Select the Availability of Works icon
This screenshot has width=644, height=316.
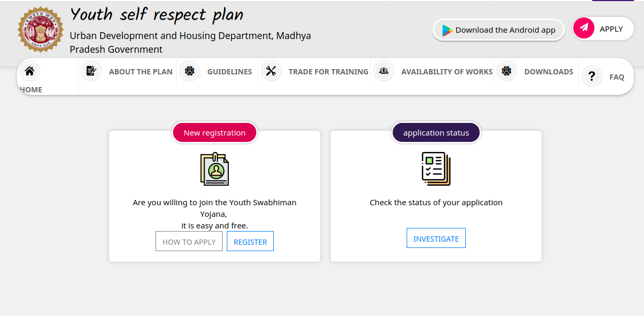pos(383,70)
